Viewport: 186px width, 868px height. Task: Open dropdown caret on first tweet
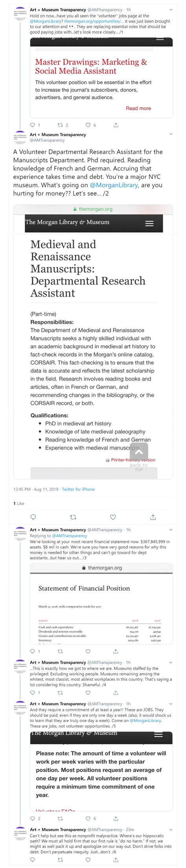(171, 10)
